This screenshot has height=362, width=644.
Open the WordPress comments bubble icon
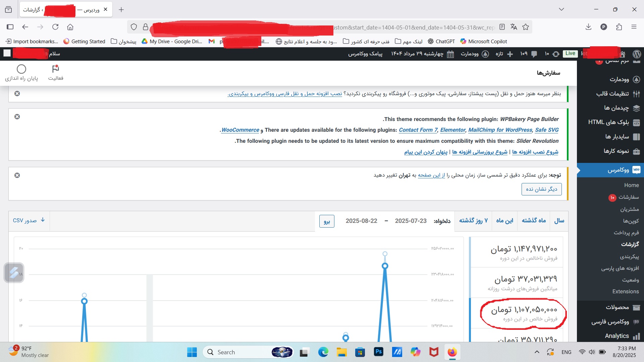(534, 54)
